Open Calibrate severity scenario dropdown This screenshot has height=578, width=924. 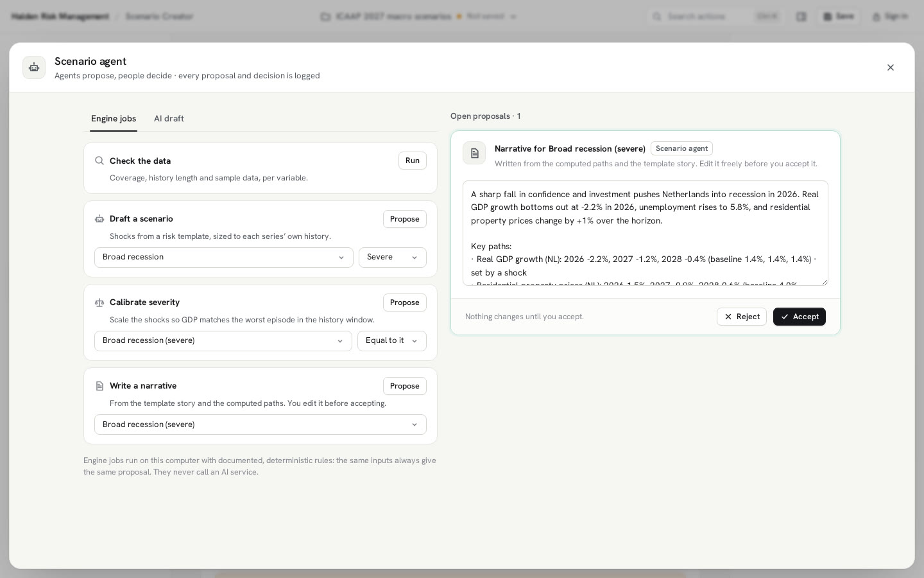point(223,341)
